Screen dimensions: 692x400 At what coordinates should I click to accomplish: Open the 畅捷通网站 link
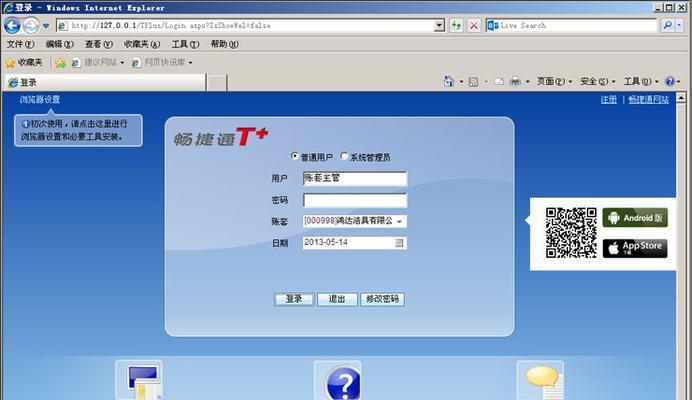649,100
